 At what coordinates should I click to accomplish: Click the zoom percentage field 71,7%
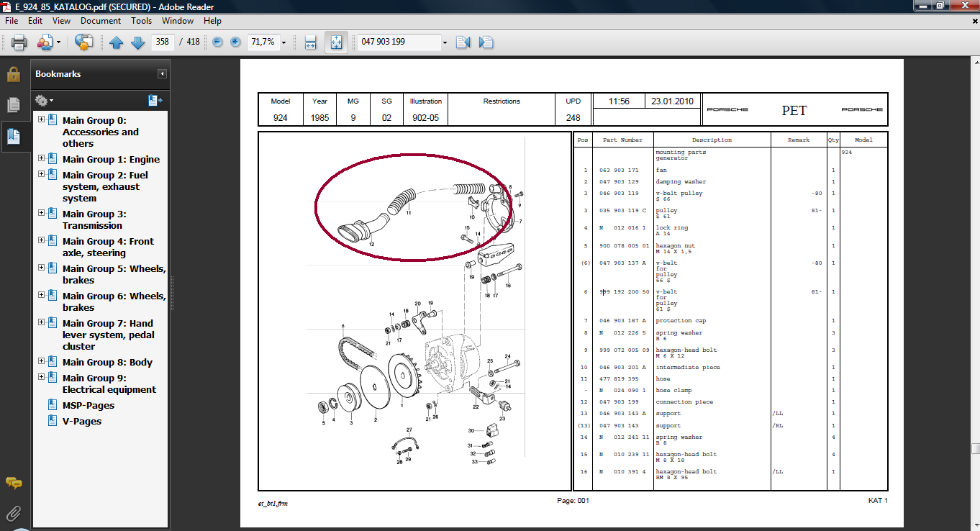(263, 42)
